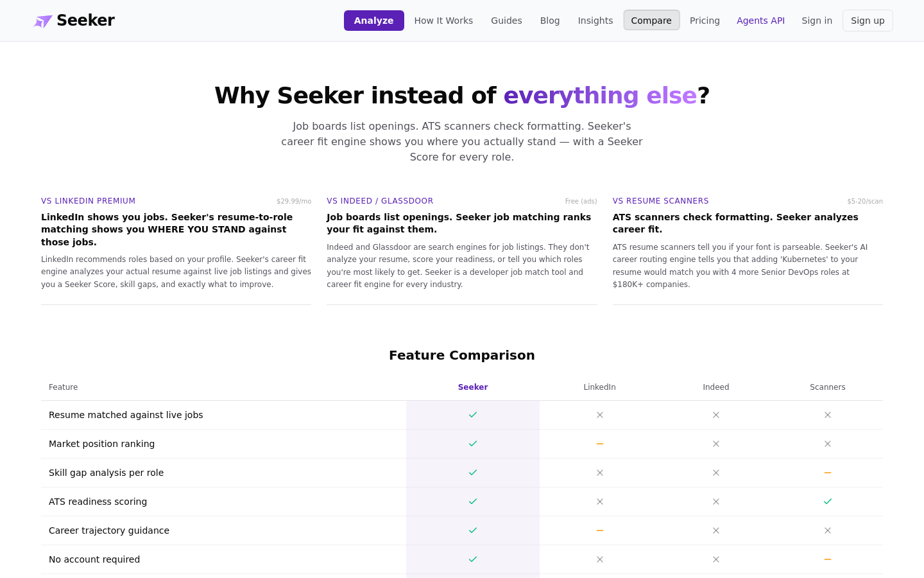Screen dimensions: 924x578
Task: Click the '$5-20/scan' price text
Action: click(x=865, y=201)
